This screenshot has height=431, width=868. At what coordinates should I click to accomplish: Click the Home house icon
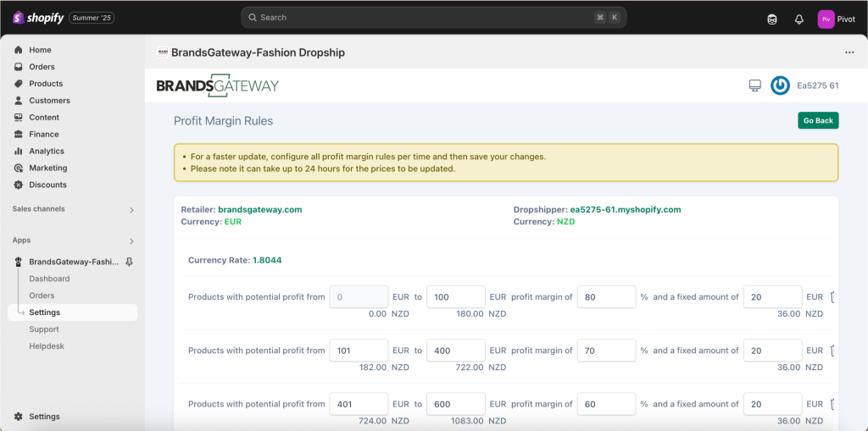coord(19,50)
